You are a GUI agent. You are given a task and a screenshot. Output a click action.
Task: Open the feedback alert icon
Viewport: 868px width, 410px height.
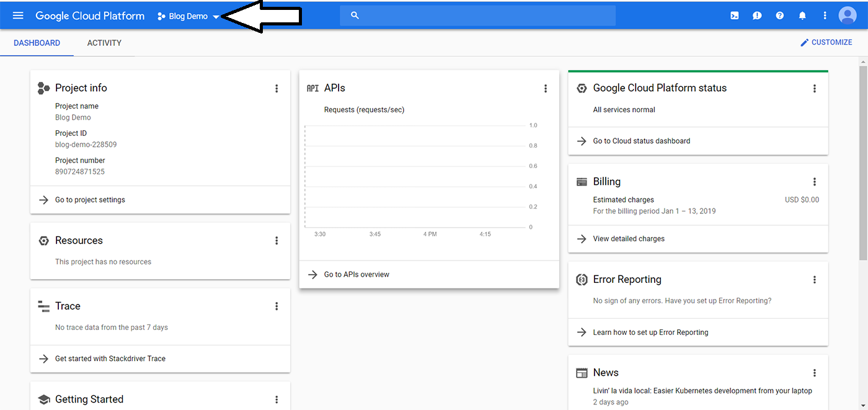click(x=757, y=16)
